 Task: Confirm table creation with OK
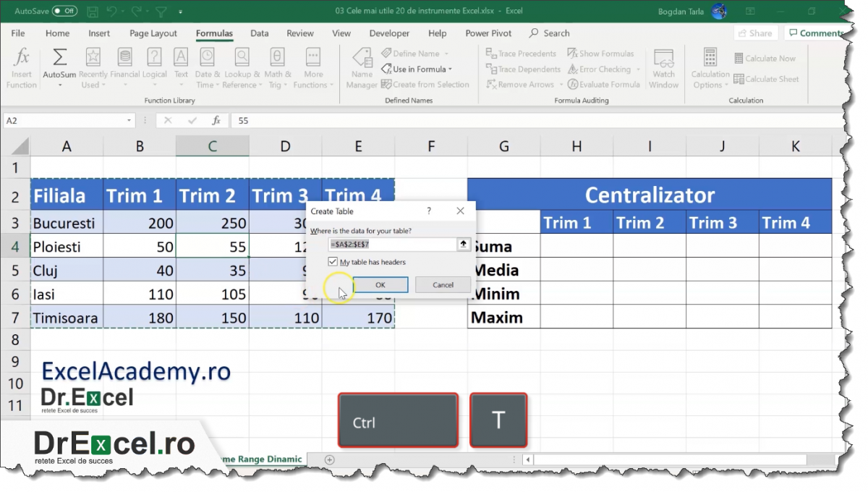pyautogui.click(x=380, y=284)
